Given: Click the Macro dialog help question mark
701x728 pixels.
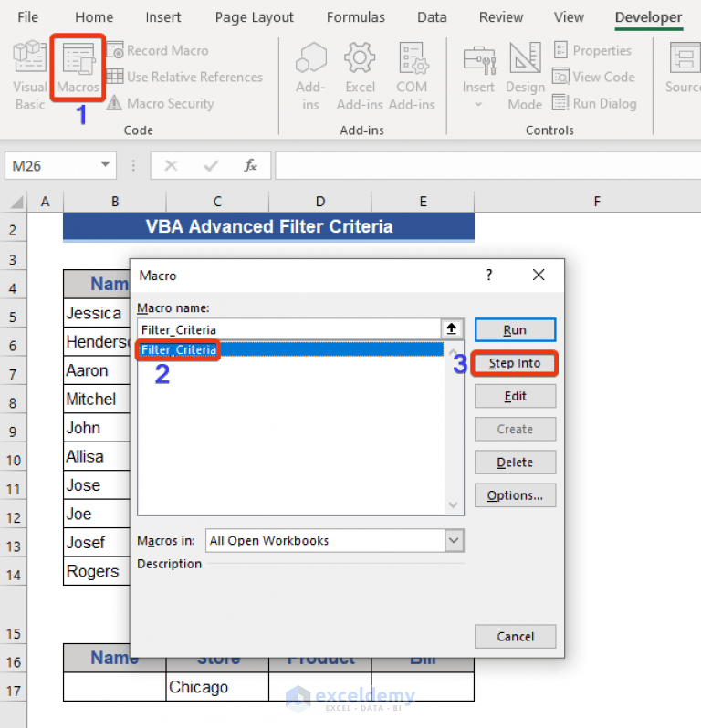Looking at the screenshot, I should pyautogui.click(x=488, y=275).
